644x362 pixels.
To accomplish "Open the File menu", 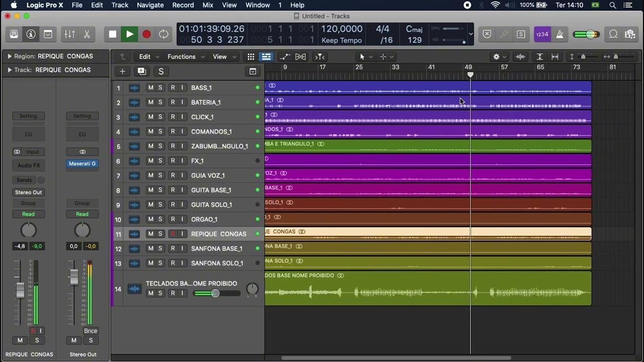I will tap(77, 5).
